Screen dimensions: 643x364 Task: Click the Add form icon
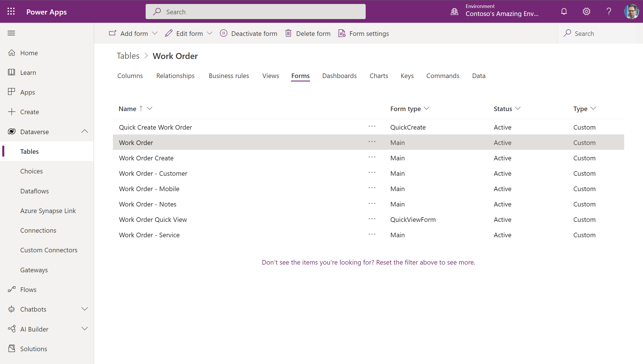pyautogui.click(x=113, y=33)
